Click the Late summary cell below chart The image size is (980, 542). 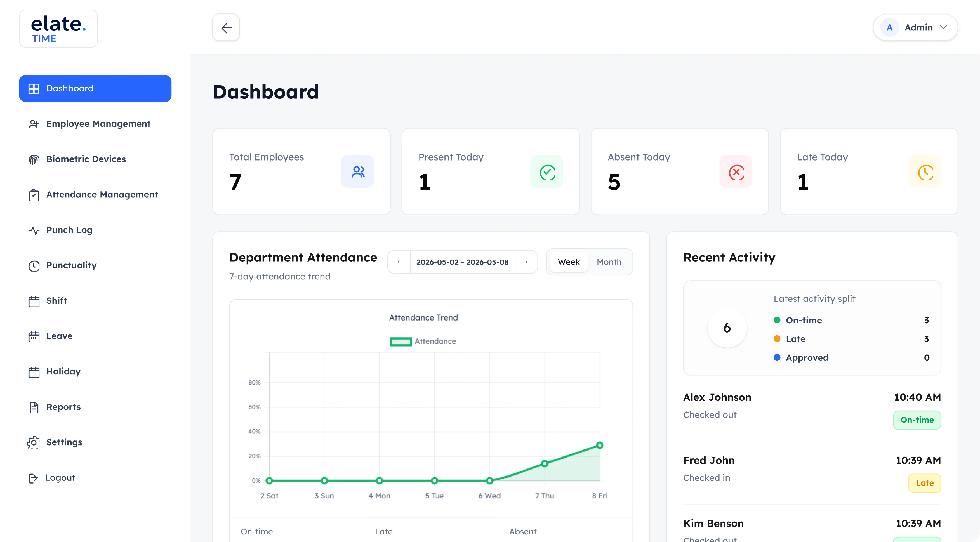pyautogui.click(x=431, y=530)
